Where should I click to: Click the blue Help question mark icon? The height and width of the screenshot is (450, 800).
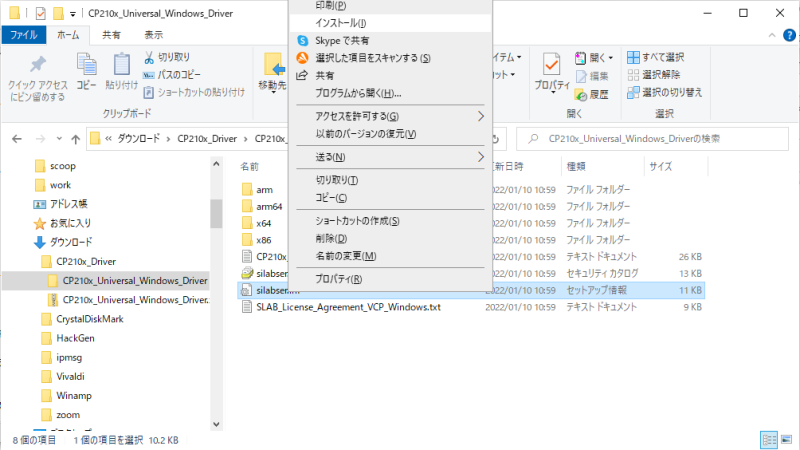pos(789,35)
